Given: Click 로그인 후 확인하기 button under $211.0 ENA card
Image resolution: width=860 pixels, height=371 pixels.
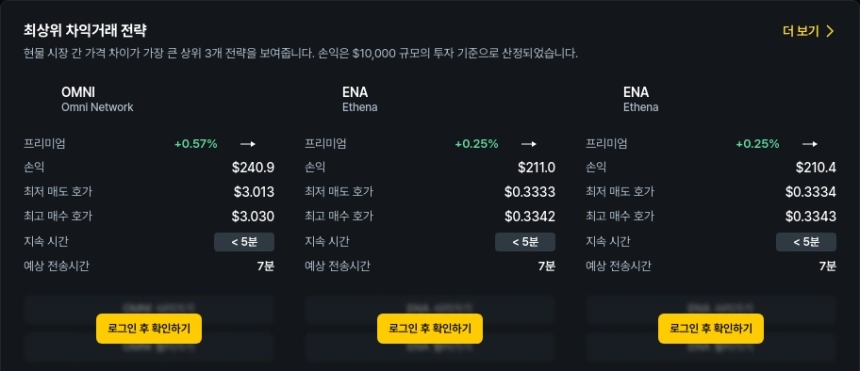Looking at the screenshot, I should coord(430,329).
